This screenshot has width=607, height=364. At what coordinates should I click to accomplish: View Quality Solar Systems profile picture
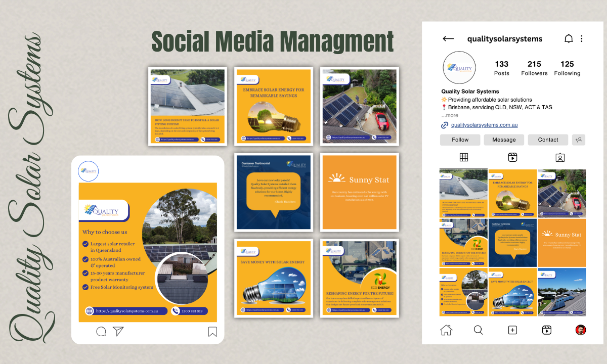(x=459, y=67)
